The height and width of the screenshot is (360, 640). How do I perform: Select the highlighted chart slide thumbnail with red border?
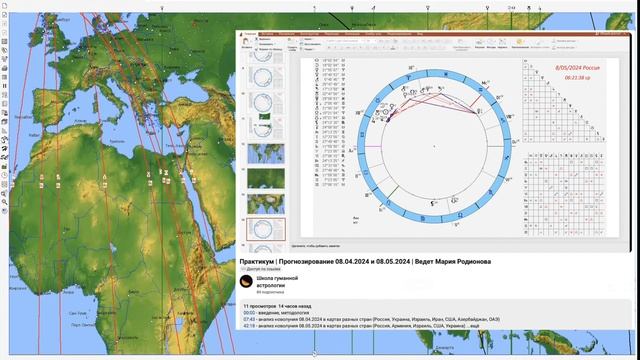266,229
